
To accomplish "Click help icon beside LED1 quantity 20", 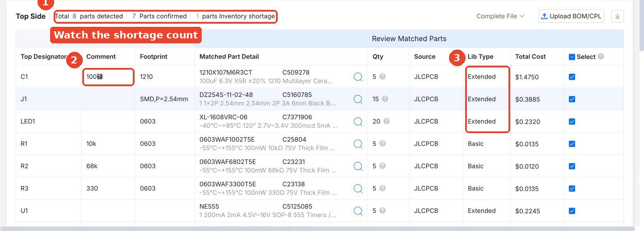I will 386,122.
